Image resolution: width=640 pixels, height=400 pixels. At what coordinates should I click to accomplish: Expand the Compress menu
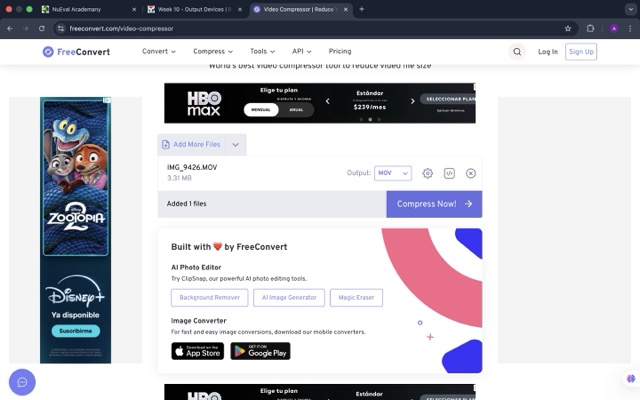point(213,51)
